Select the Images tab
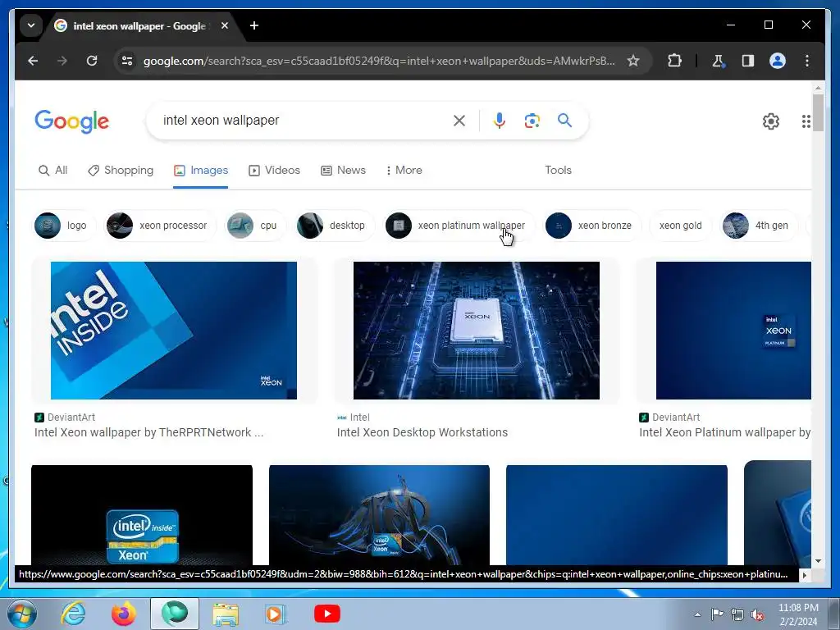 201,171
